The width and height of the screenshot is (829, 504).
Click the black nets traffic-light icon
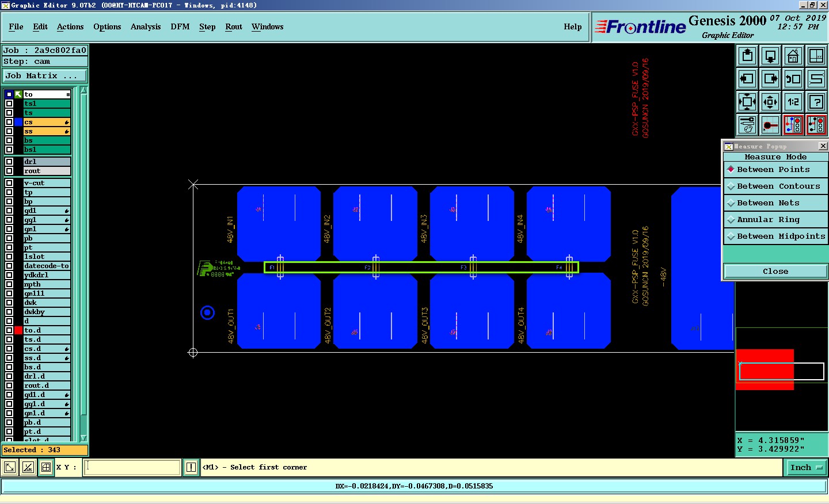click(x=816, y=124)
